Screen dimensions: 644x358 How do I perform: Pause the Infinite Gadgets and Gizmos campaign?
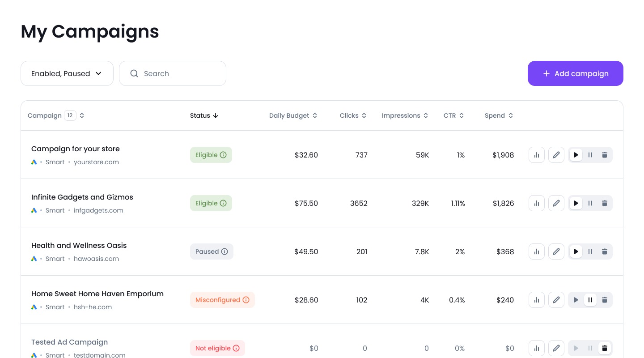(590, 203)
